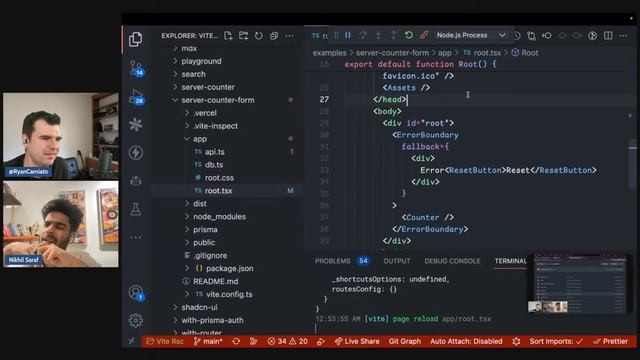
Task: Click the Vite Rsc status bar item
Action: 165,341
